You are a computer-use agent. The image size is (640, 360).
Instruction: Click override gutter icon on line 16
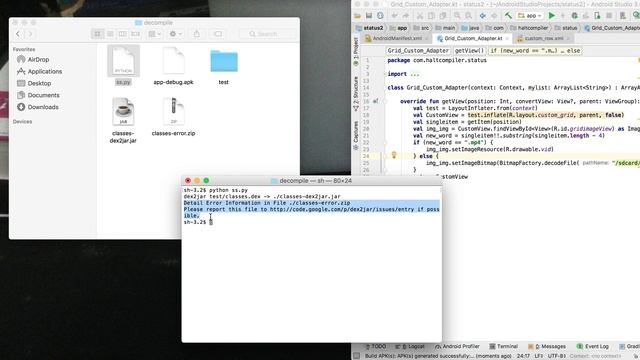click(x=376, y=101)
